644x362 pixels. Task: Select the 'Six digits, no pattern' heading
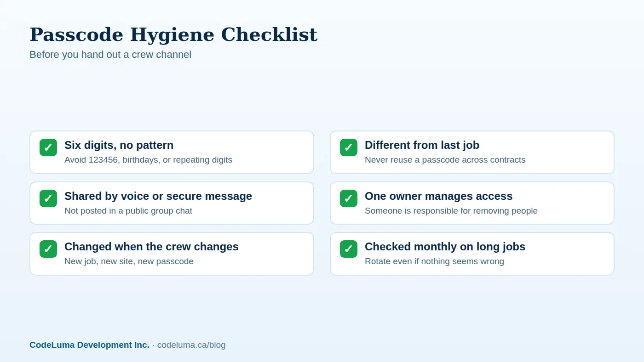119,145
